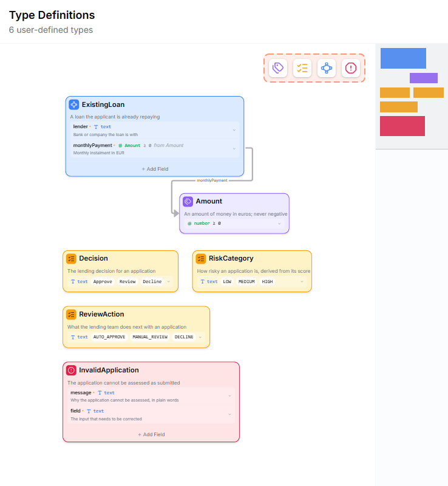Expand the lender field chevron

click(x=234, y=130)
